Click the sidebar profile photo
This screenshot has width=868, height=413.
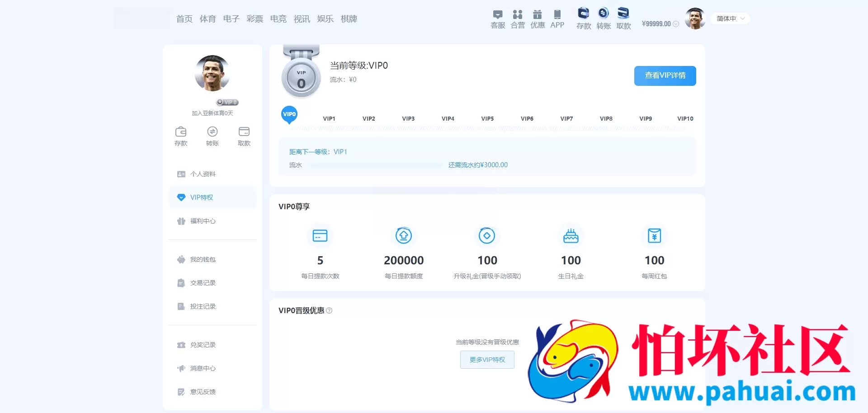(212, 73)
